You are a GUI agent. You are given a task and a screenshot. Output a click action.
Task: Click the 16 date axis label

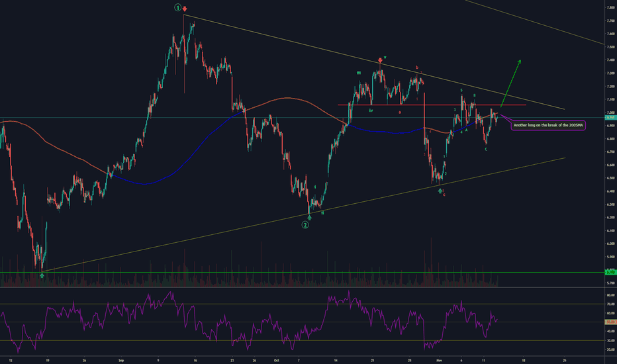click(195, 360)
